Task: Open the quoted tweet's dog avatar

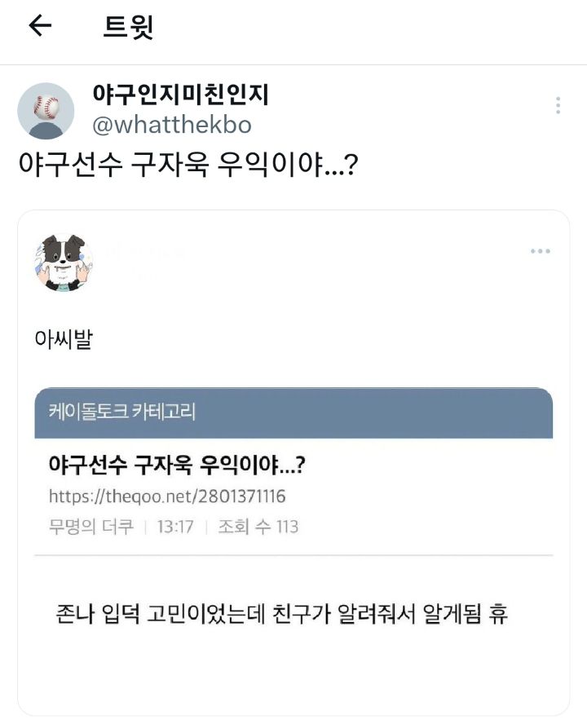Action: point(63,263)
